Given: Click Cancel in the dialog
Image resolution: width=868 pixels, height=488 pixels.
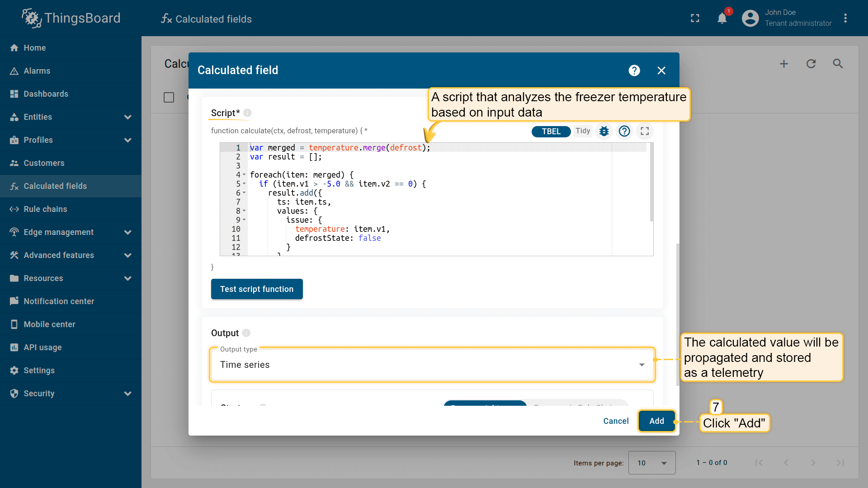Looking at the screenshot, I should [x=616, y=421].
